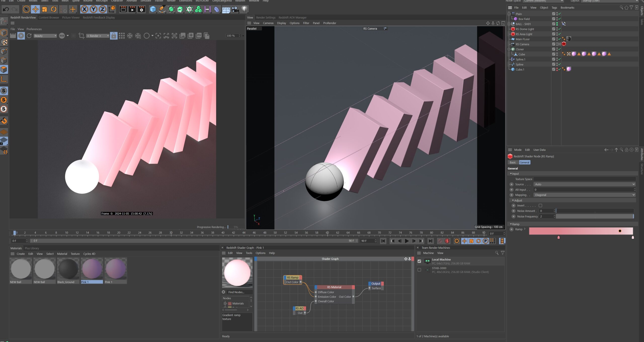Enable the Invert checkbox
The width and height of the screenshot is (644, 342).
click(540, 206)
